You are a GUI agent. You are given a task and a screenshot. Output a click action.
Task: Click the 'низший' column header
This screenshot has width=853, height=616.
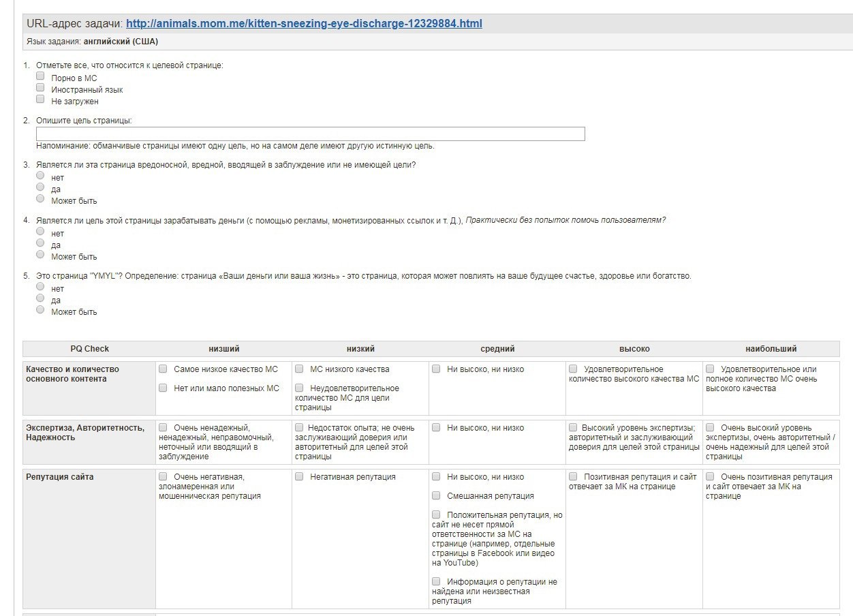coord(224,349)
